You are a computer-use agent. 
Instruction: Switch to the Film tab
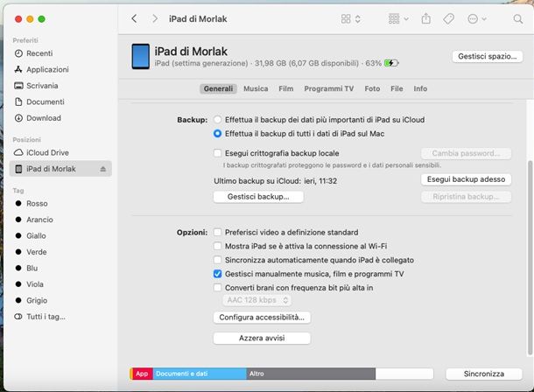point(285,89)
